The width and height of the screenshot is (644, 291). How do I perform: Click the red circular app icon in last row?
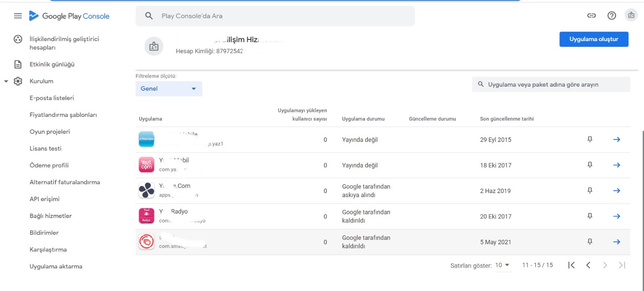pyautogui.click(x=147, y=241)
